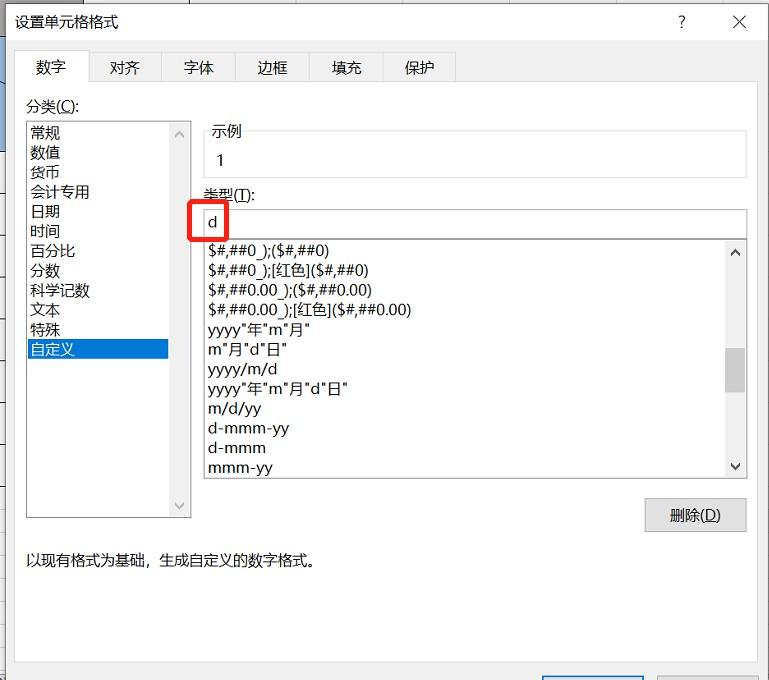Select the d-mmm format
The image size is (769, 680).
[x=464, y=448]
